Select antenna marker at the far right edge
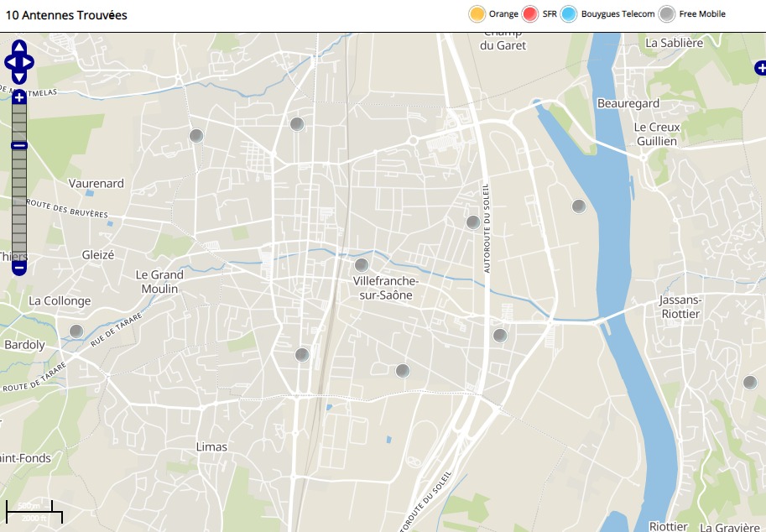 [749, 383]
